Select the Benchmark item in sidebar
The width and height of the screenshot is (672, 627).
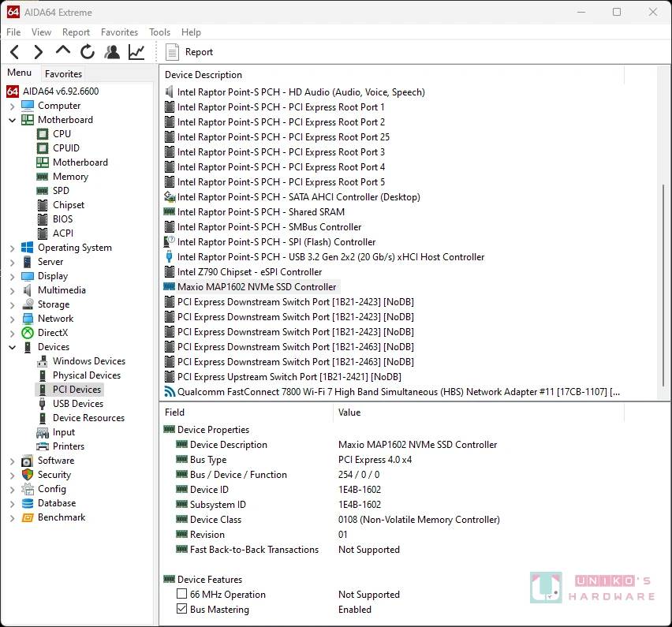tap(61, 517)
